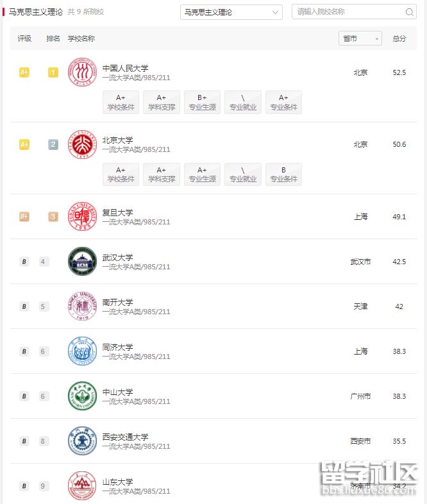Click the Sun Yat-sen University logo
Viewport: 427px width, 504px height.
pos(82,396)
